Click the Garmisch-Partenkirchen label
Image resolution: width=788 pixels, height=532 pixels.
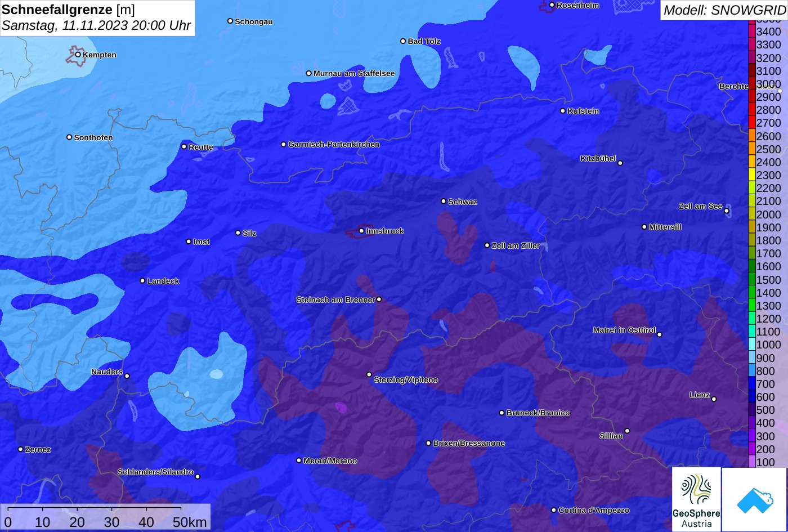tap(334, 144)
